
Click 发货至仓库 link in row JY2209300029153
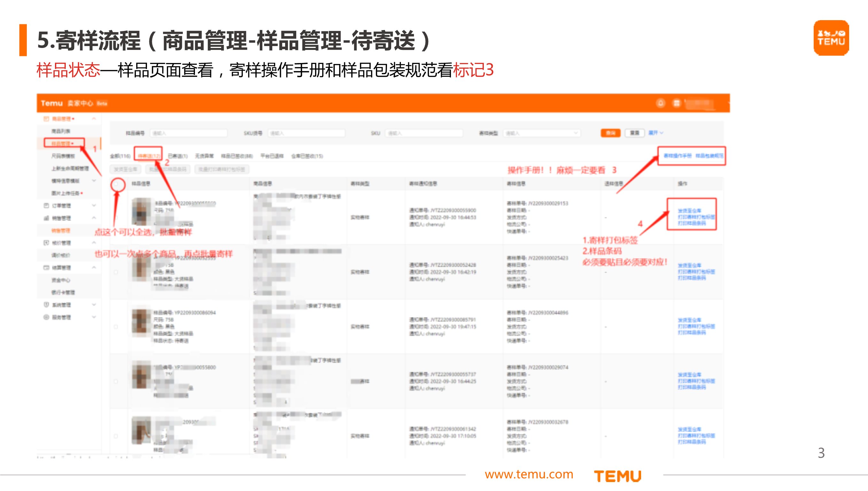[689, 211]
